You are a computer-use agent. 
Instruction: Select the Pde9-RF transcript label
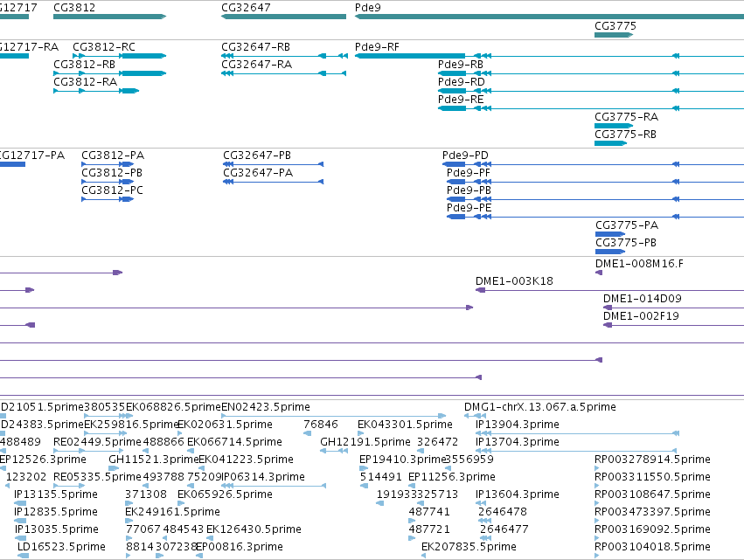377,47
